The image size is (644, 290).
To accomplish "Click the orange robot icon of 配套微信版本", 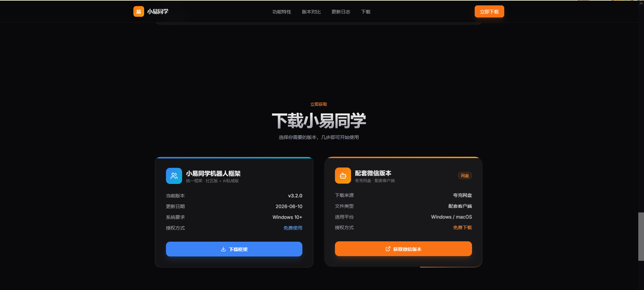I will click(343, 176).
